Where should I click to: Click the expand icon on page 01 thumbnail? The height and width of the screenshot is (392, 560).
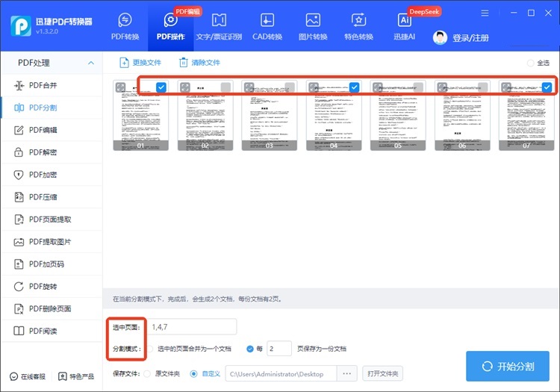[x=121, y=88]
